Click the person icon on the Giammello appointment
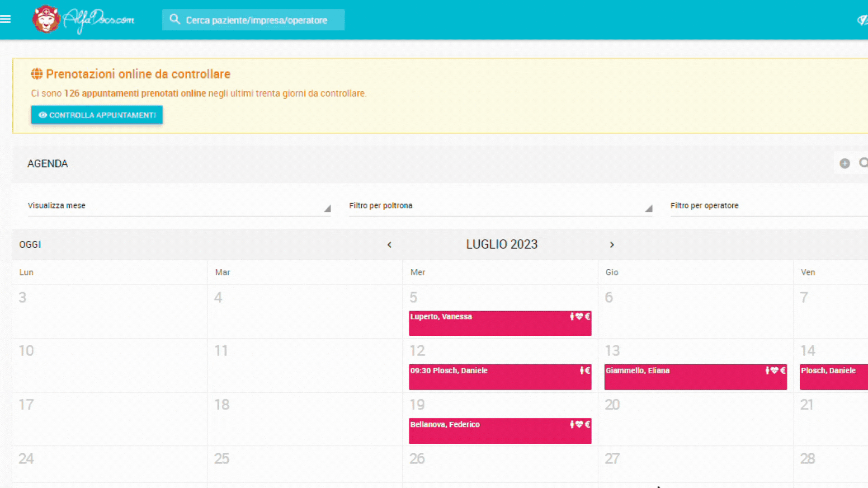 coord(767,371)
